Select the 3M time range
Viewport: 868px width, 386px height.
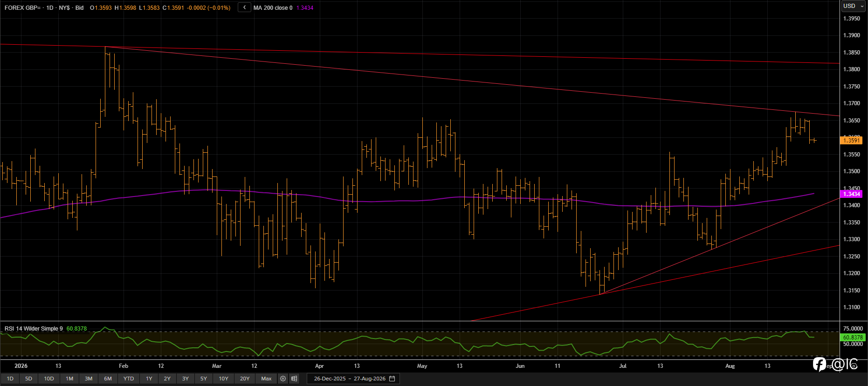tap(89, 379)
